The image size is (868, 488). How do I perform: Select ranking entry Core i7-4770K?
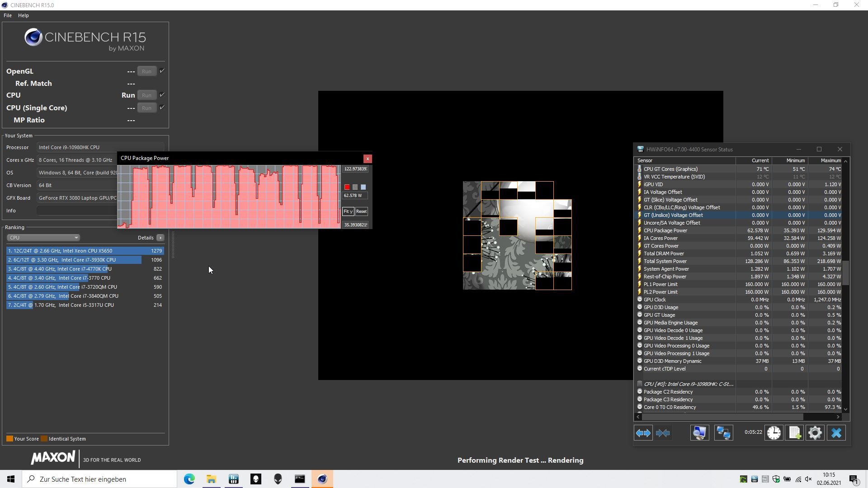pos(85,269)
